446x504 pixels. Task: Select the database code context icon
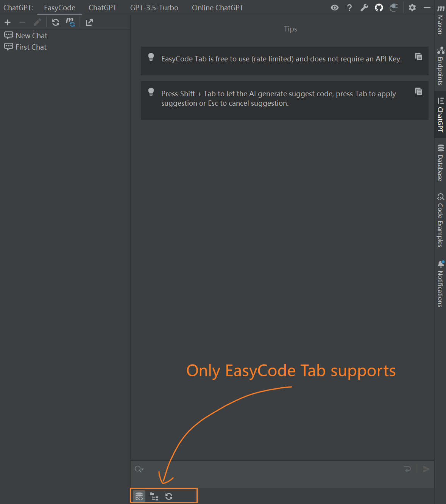click(x=139, y=496)
